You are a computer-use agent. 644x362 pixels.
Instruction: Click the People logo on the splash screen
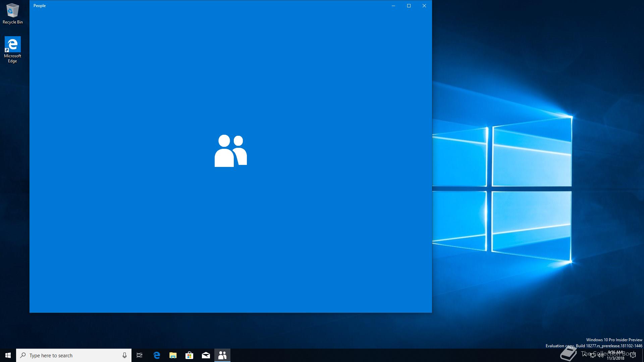(231, 151)
